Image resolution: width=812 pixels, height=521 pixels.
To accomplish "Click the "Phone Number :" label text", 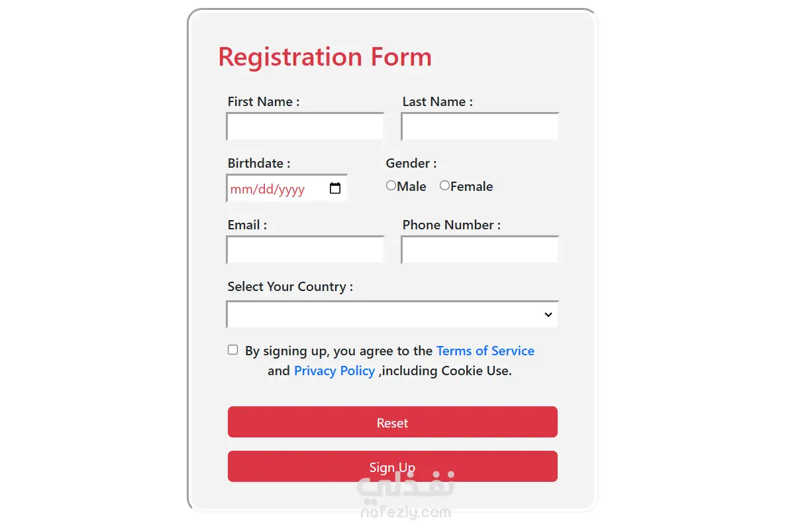I will (451, 225).
